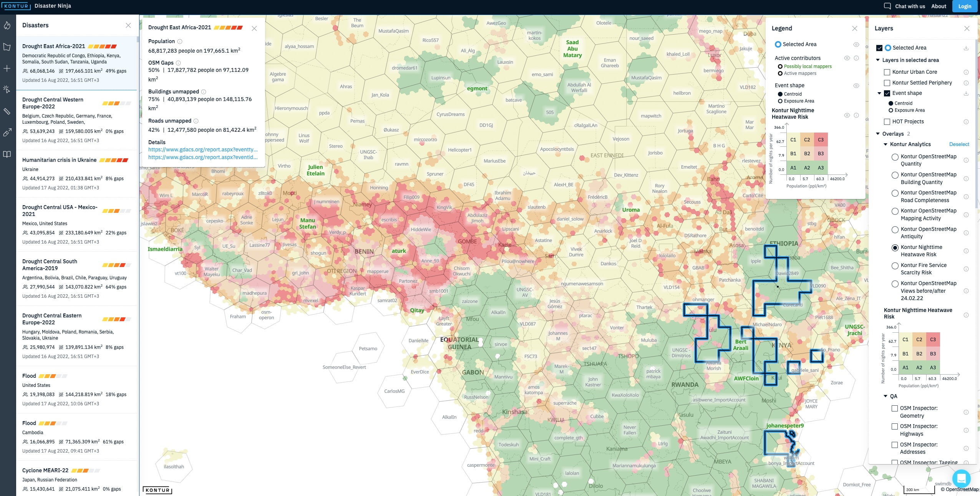
Task: Show info for Heatwave Risk in Legend
Action: 856,115
